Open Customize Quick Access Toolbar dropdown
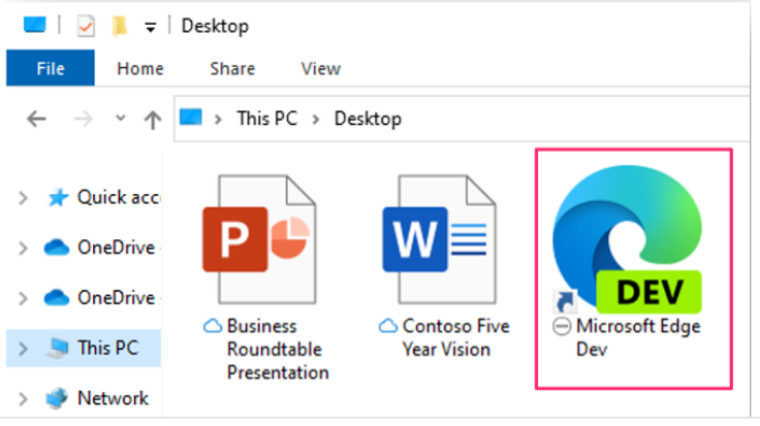The height and width of the screenshot is (426, 760). point(151,27)
